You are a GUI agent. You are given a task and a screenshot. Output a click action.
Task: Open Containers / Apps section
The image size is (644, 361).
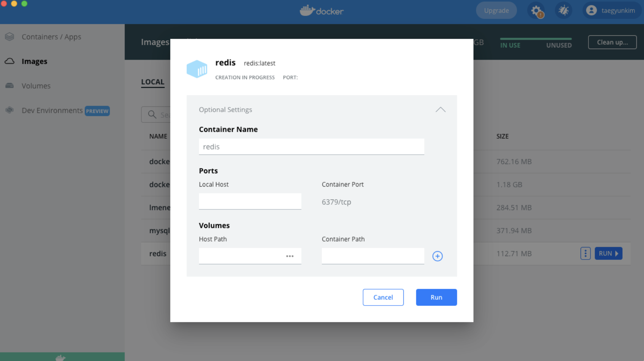[x=51, y=37]
